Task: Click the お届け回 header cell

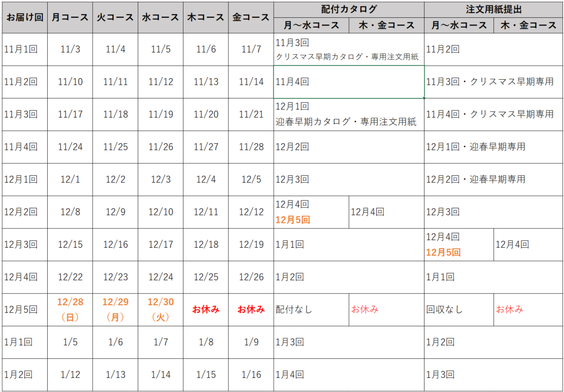Action: 24,17
